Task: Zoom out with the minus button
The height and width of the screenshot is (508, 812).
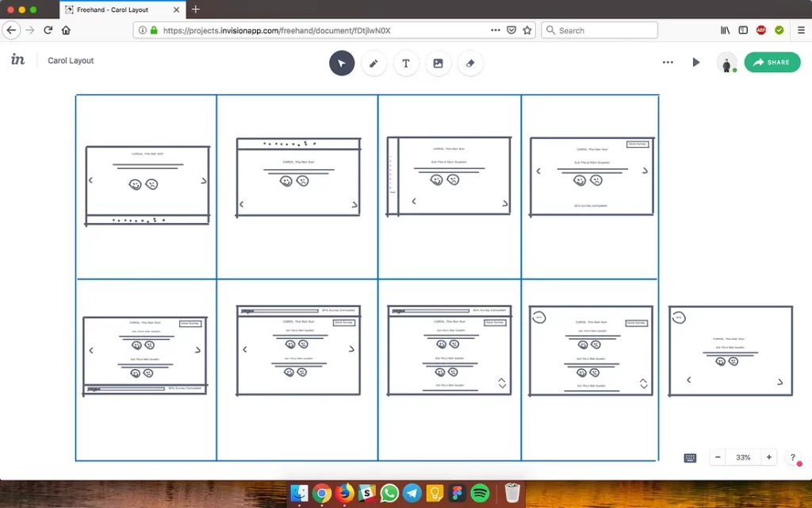Action: pyautogui.click(x=718, y=458)
